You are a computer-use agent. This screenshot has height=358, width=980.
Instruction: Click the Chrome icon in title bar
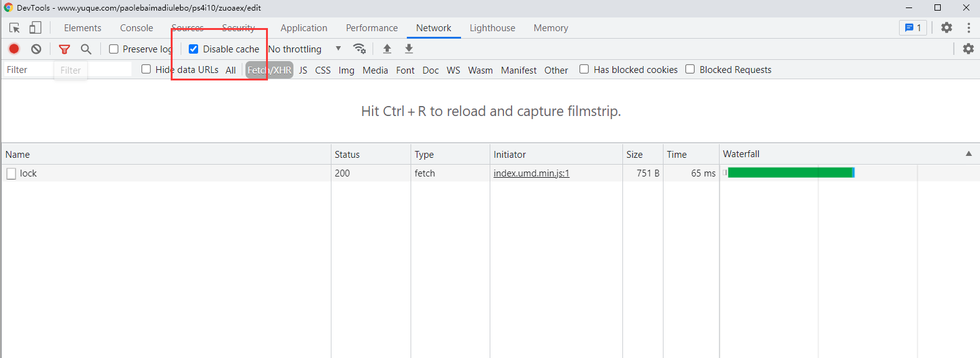8,7
